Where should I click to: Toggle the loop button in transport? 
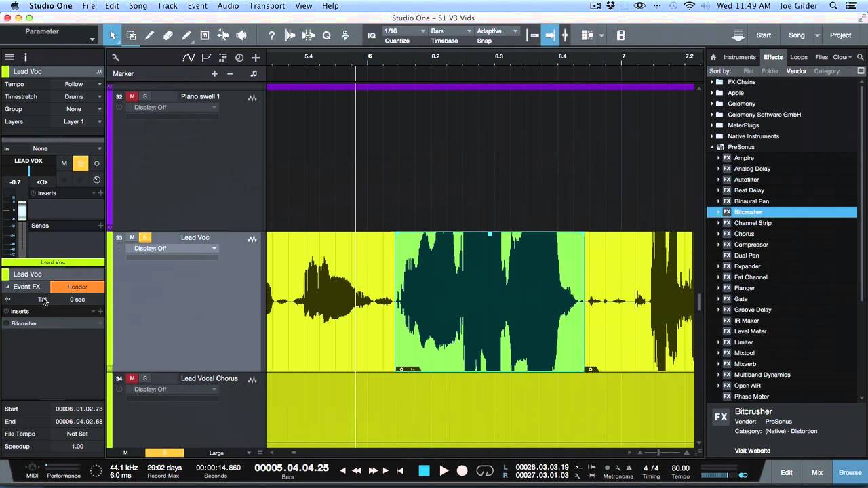pyautogui.click(x=485, y=470)
